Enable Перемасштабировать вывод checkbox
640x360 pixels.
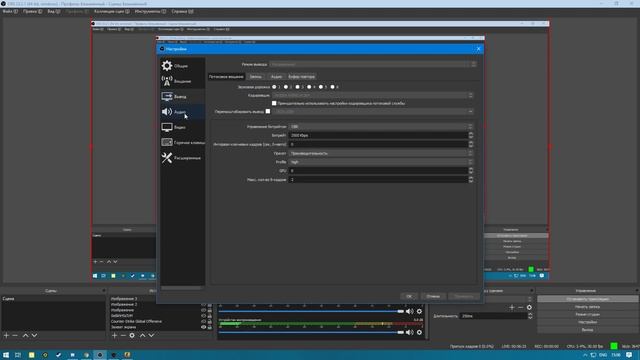[x=268, y=111]
